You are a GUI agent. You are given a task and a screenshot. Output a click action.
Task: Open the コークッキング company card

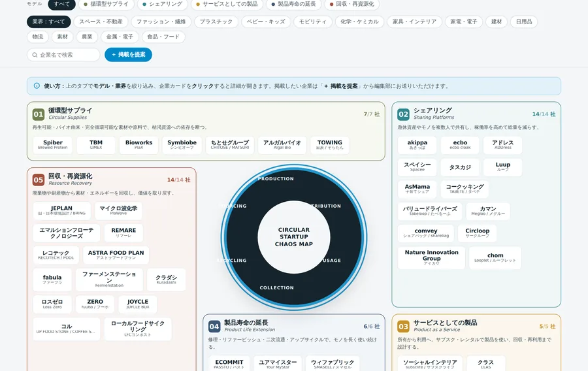465,189
